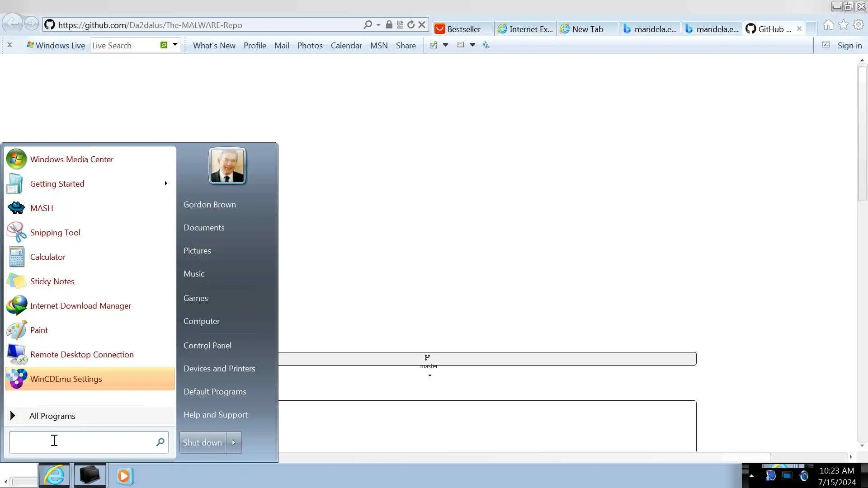Click the browser refresh icon
Viewport: 868px width, 488px height.
411,25
